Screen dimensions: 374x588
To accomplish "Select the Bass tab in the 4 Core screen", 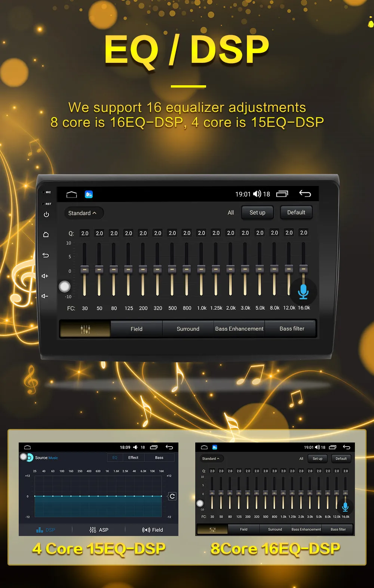I will tap(159, 458).
